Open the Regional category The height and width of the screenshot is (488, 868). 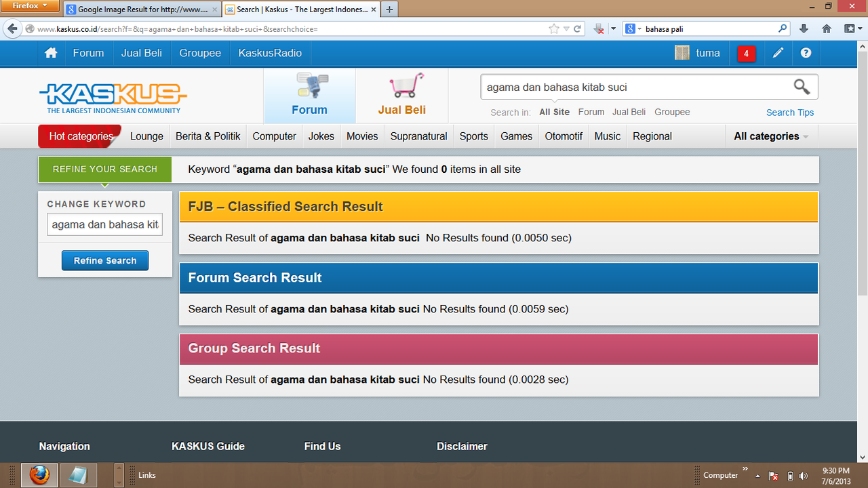[652, 136]
